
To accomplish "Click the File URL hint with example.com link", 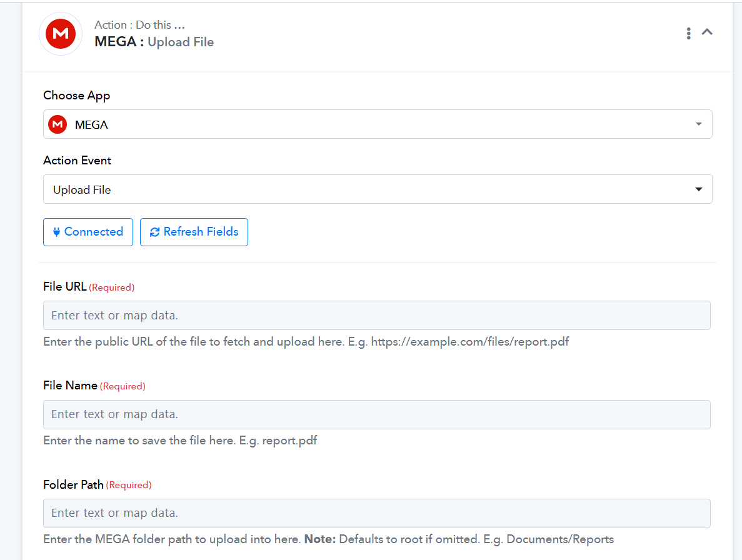I will 306,342.
